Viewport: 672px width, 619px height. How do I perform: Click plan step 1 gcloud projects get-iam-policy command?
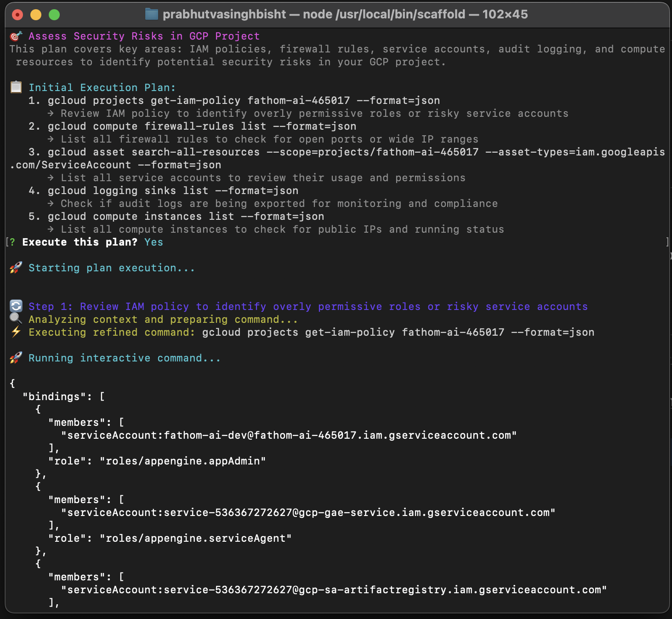(234, 100)
